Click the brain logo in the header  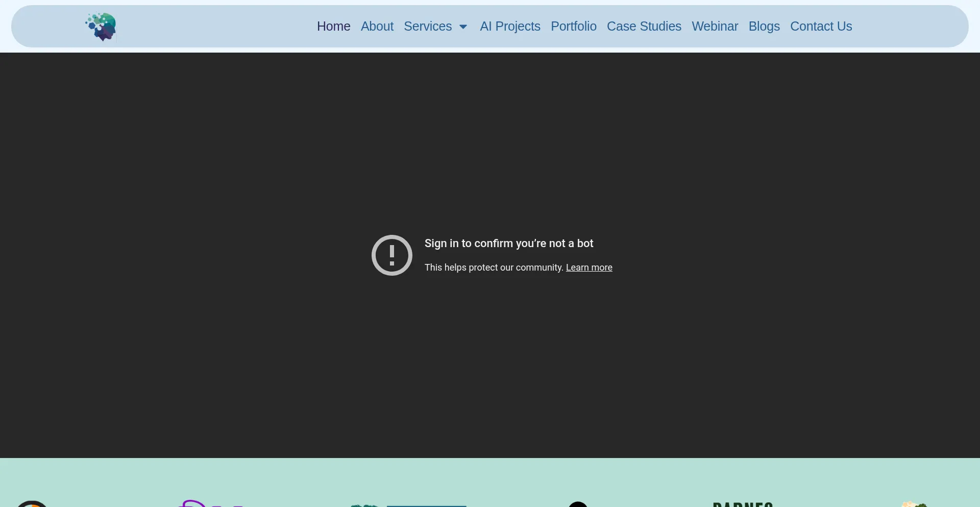(x=101, y=27)
